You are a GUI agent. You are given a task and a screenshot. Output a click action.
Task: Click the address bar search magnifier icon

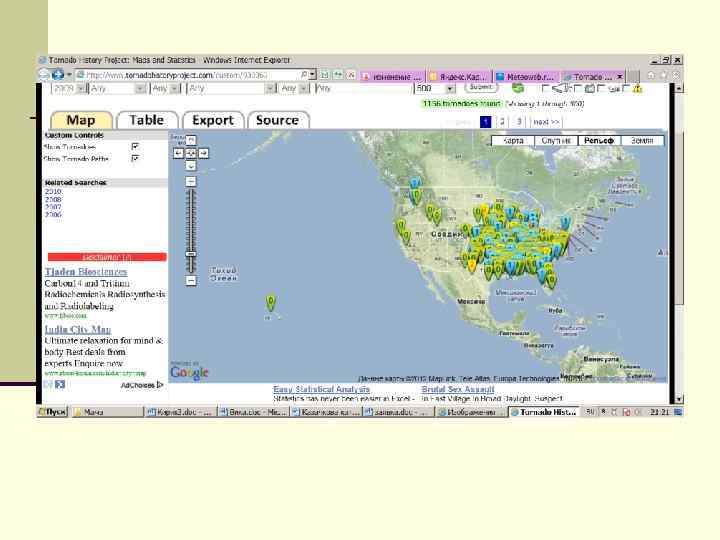pos(304,74)
